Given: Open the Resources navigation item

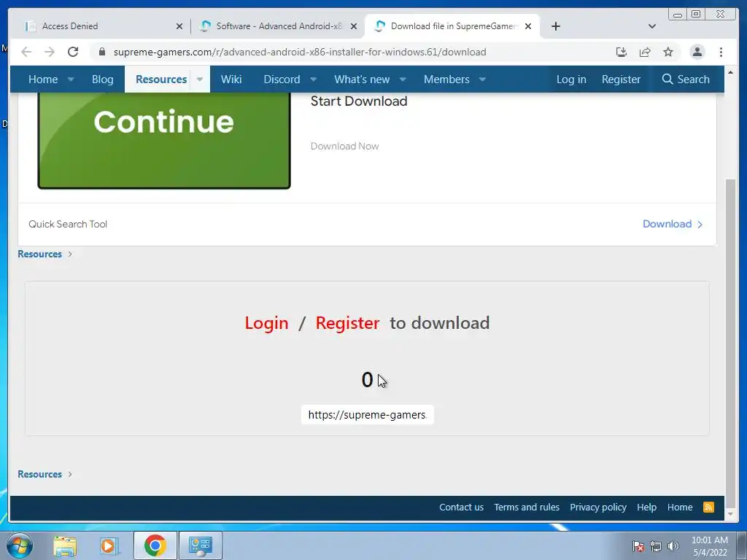Looking at the screenshot, I should click(161, 79).
